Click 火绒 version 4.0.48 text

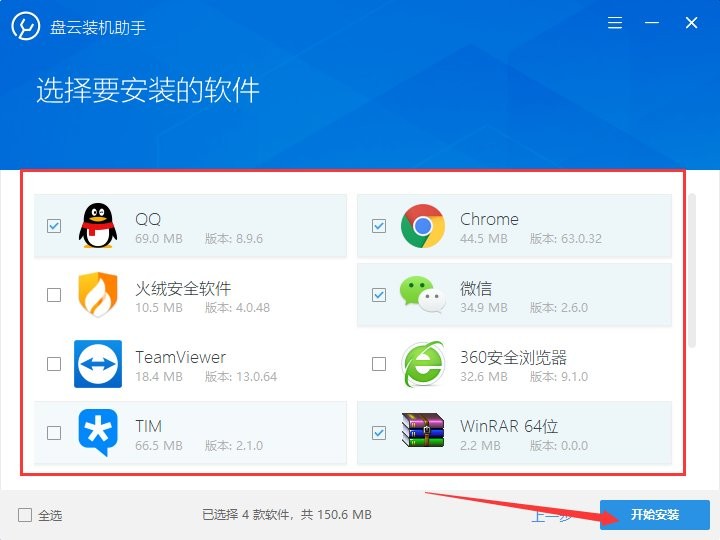[237, 308]
